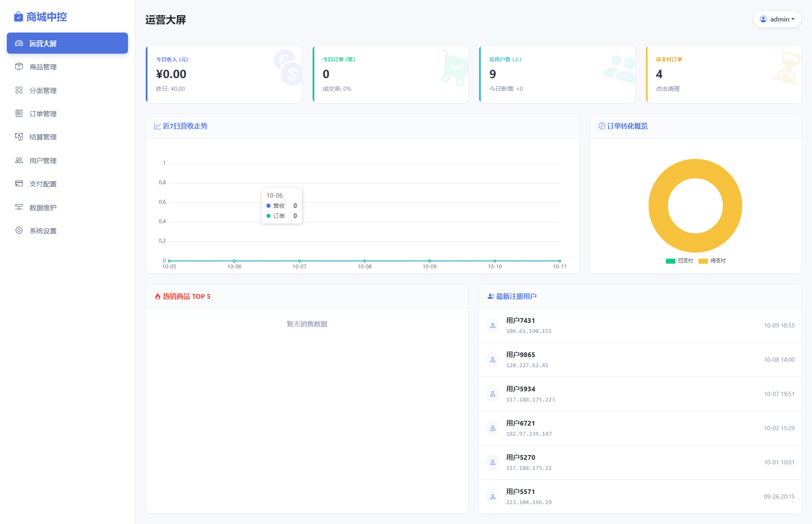
Task: Open 订单管理 from the sidebar
Action: (x=67, y=113)
